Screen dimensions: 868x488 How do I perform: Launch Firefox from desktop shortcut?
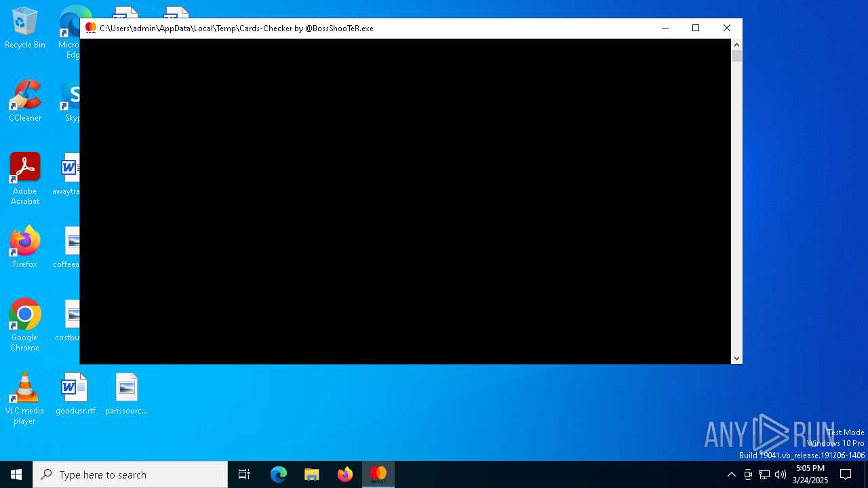[25, 247]
